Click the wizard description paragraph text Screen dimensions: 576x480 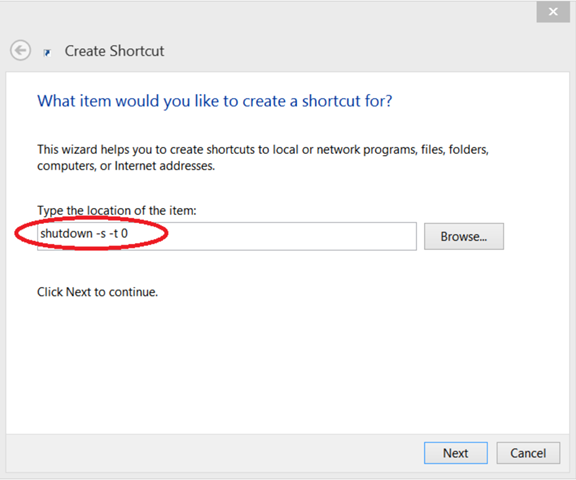[263, 158]
